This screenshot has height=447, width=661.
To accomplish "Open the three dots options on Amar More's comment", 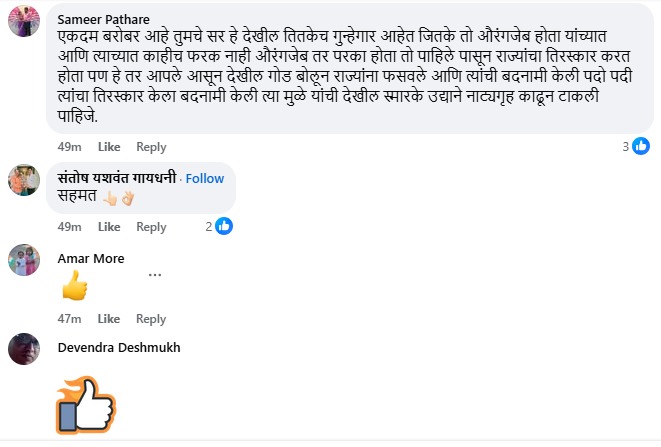I will click(x=155, y=273).
